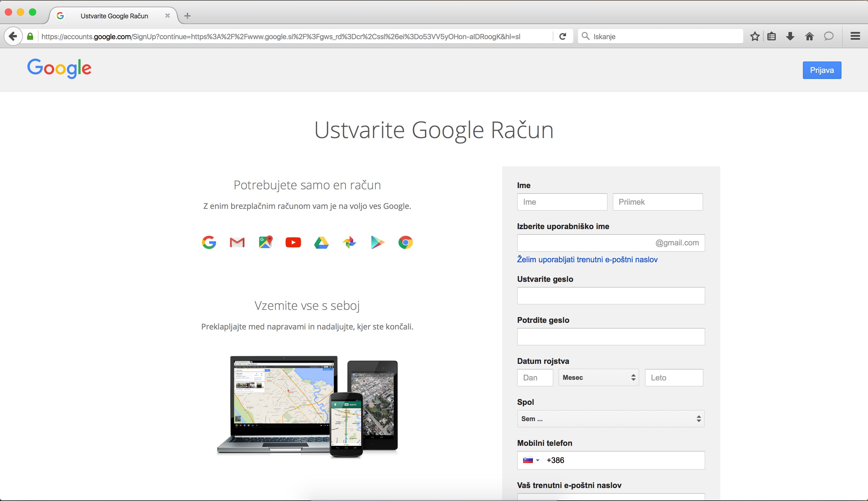Click the Google Maps icon
Image resolution: width=868 pixels, height=501 pixels.
tap(265, 242)
